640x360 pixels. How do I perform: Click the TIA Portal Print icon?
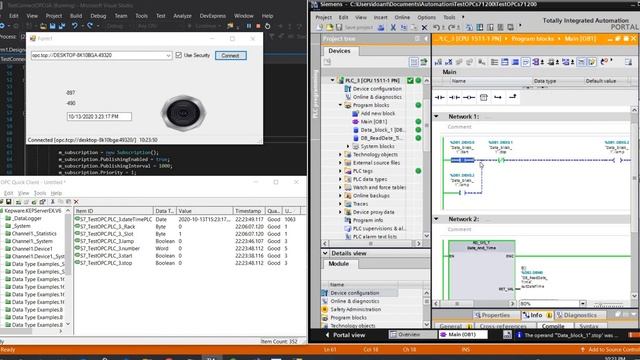[x=381, y=27]
